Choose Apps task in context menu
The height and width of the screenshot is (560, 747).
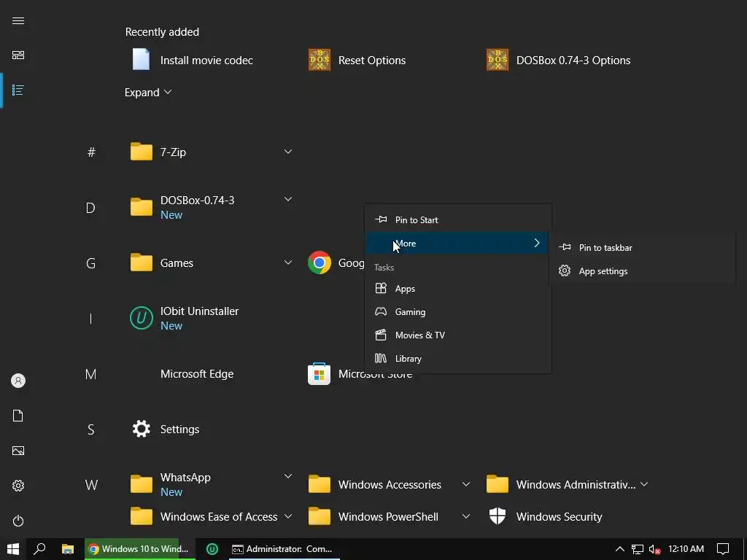pyautogui.click(x=458, y=289)
